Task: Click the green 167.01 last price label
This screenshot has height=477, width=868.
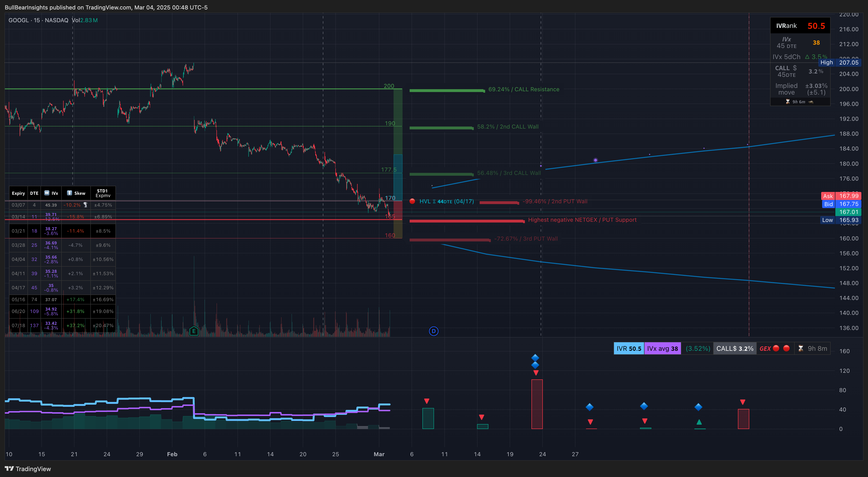Action: coord(848,212)
